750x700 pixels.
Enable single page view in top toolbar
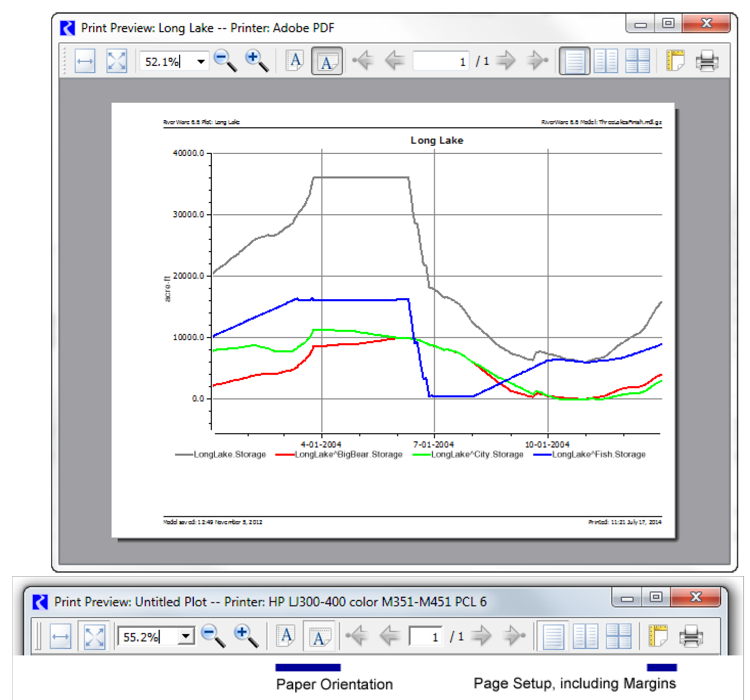574,61
